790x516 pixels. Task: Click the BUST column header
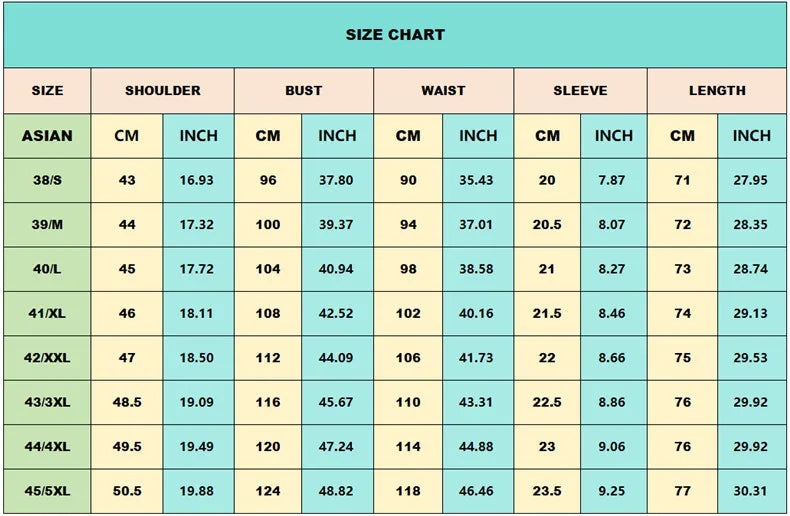coord(304,91)
